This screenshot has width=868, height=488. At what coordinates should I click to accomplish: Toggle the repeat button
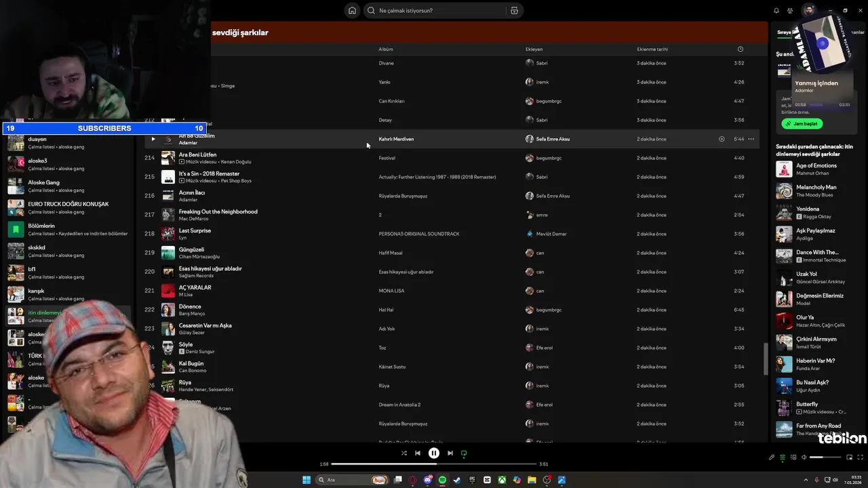pos(464,453)
